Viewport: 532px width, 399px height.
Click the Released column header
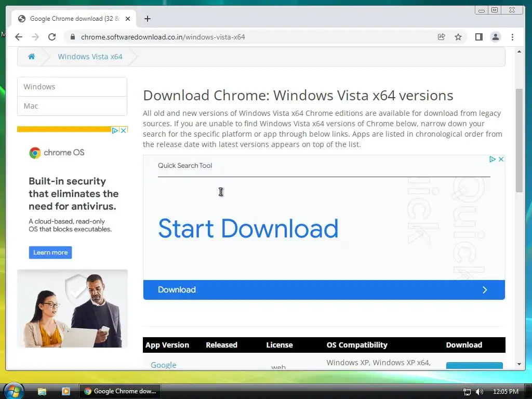click(221, 345)
